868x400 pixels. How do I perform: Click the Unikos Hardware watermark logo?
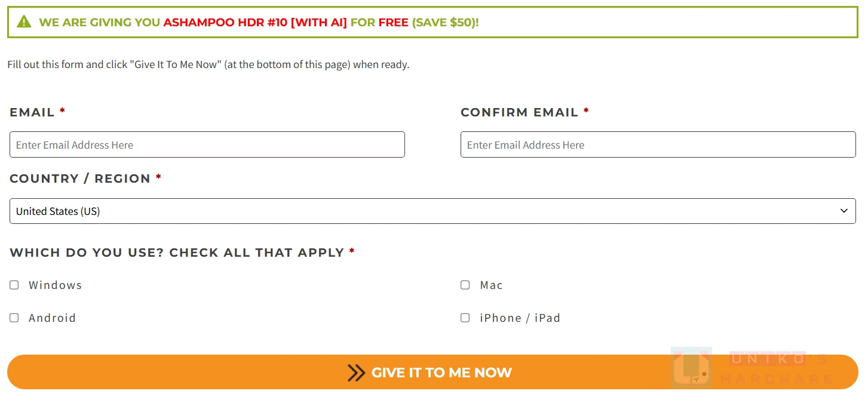[x=692, y=368]
